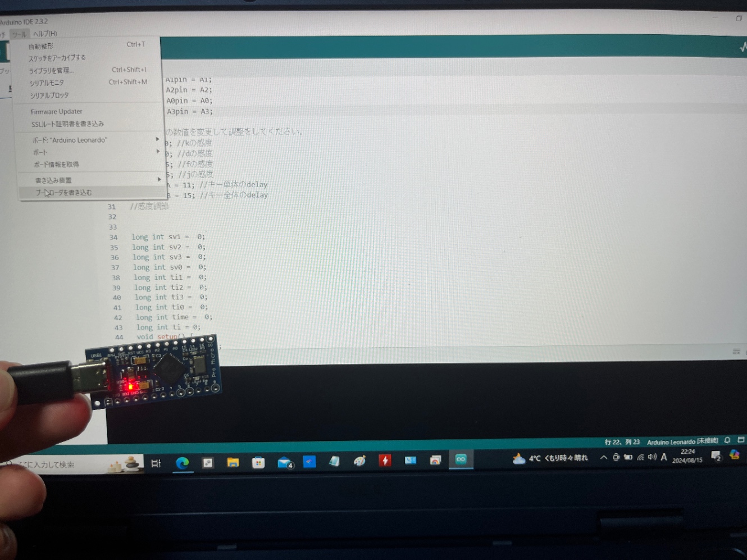Image resolution: width=747 pixels, height=560 pixels.
Task: Click 行 22、列 23 cursor position indicator
Action: coord(622,442)
